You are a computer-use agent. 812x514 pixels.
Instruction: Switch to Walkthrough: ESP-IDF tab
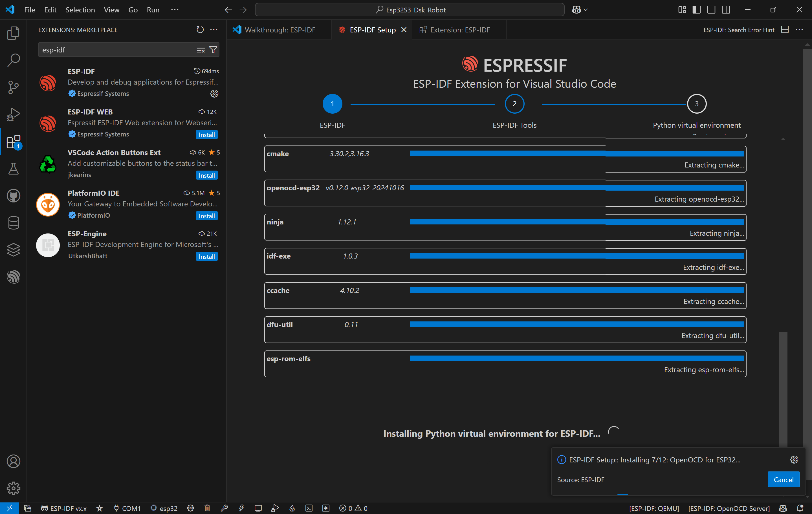tap(279, 30)
